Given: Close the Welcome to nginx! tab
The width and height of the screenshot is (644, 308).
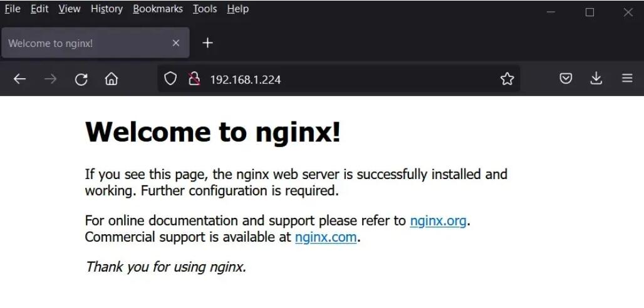Looking at the screenshot, I should click(176, 43).
